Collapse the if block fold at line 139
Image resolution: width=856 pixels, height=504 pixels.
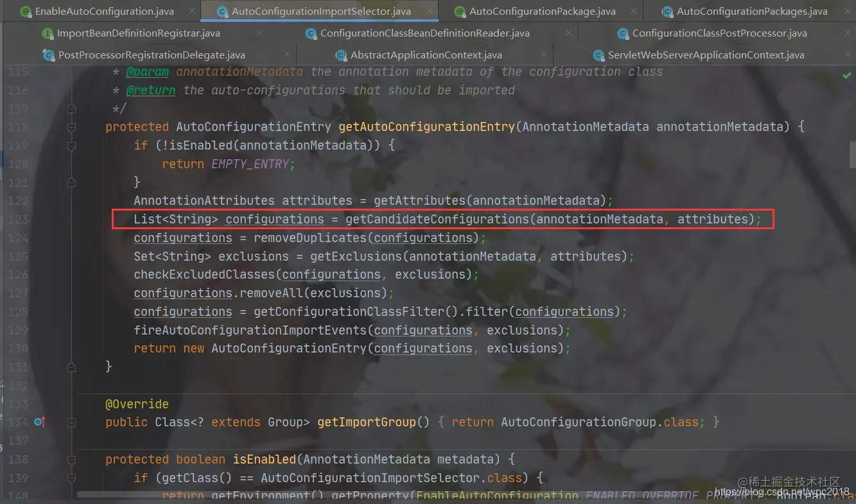click(72, 478)
